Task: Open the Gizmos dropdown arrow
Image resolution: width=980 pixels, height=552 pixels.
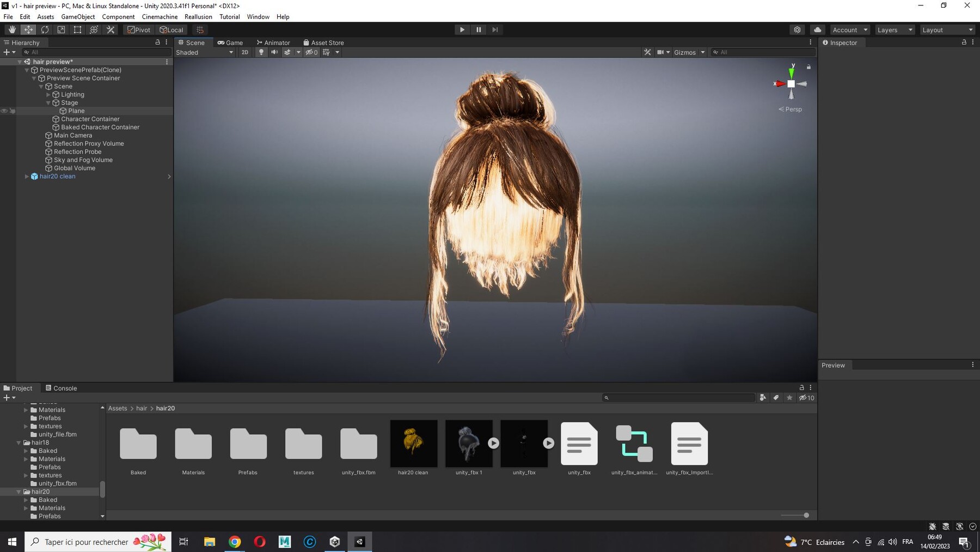Action: click(702, 52)
